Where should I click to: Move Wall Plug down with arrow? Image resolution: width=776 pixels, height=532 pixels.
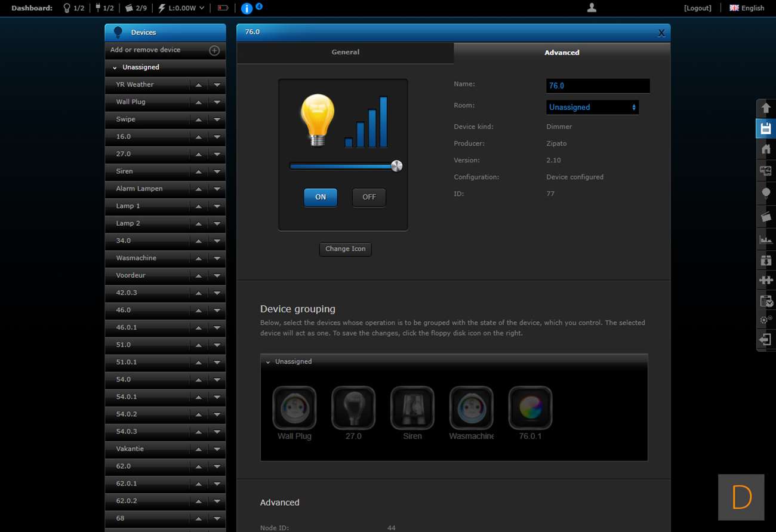pyautogui.click(x=217, y=102)
